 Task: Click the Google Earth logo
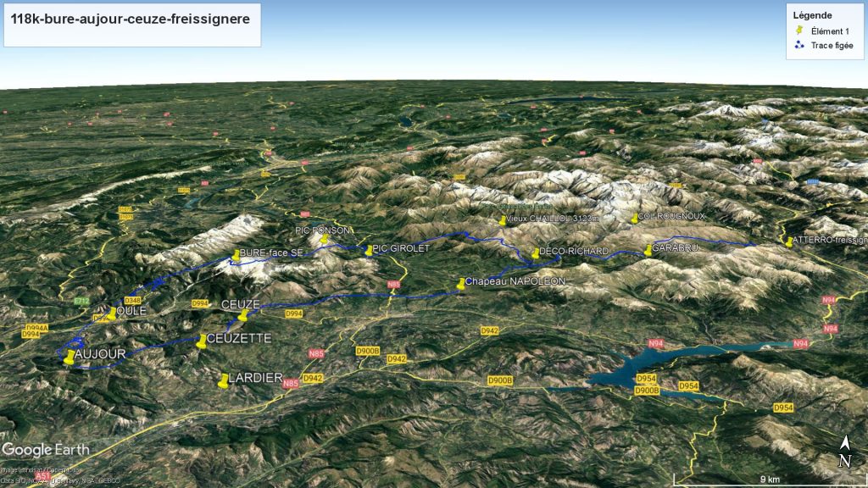point(46,449)
